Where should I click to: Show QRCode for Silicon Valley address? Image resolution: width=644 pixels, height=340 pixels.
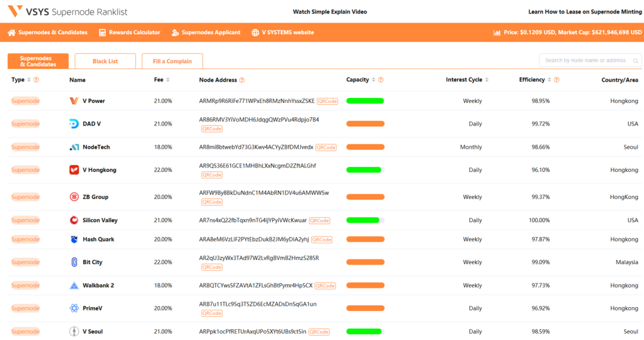(319, 220)
